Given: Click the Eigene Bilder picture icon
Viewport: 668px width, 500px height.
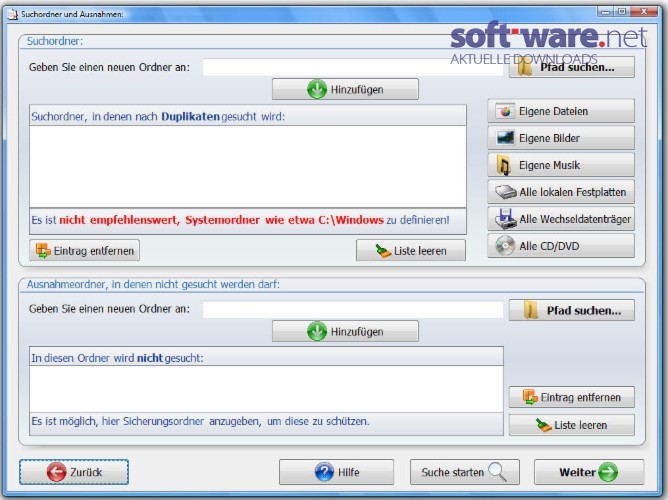Looking at the screenshot, I should pyautogui.click(x=505, y=138).
